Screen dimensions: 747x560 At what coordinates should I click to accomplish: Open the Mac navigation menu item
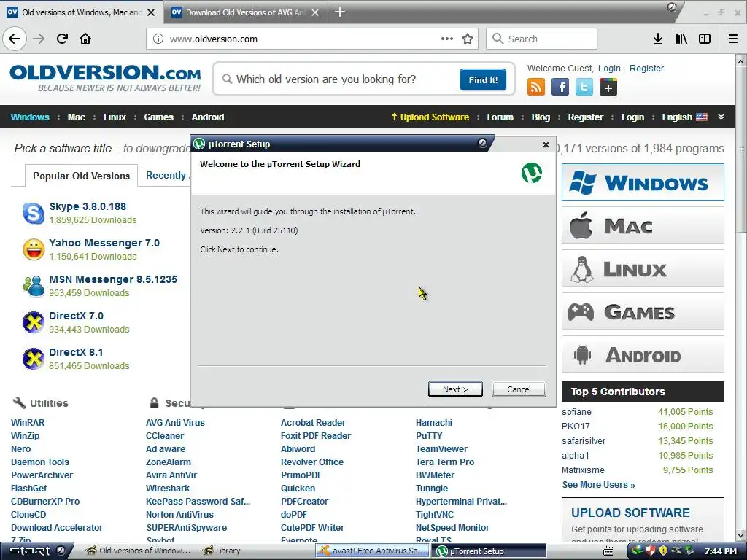click(x=76, y=117)
